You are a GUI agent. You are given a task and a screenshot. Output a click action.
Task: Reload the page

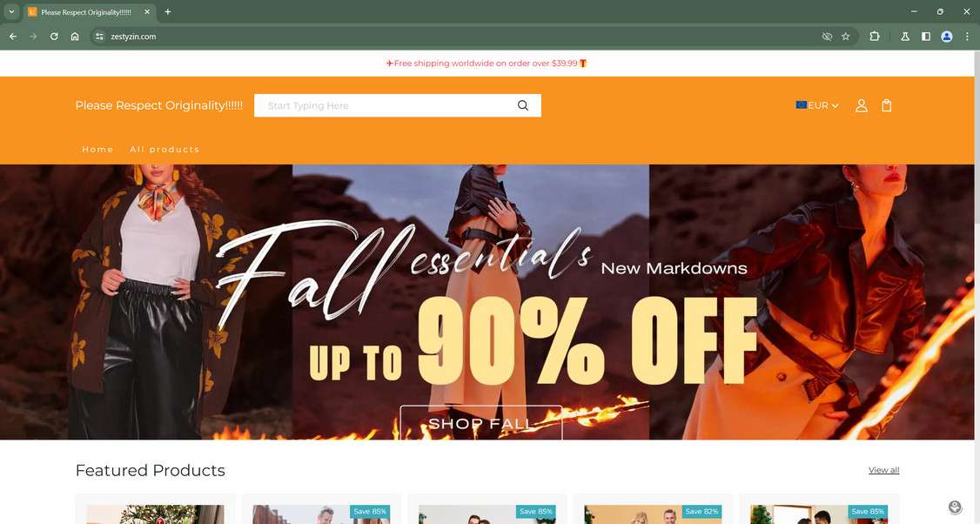54,37
